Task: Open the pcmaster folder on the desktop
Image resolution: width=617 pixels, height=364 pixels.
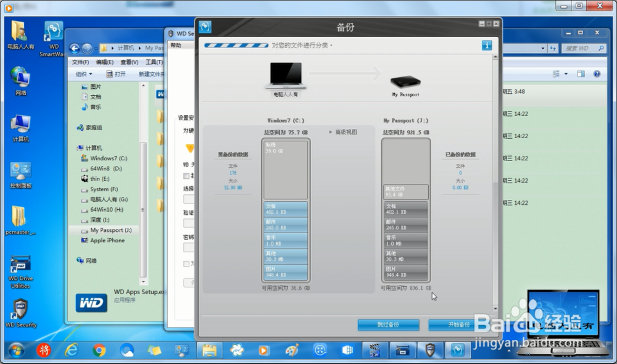Action: [x=21, y=220]
